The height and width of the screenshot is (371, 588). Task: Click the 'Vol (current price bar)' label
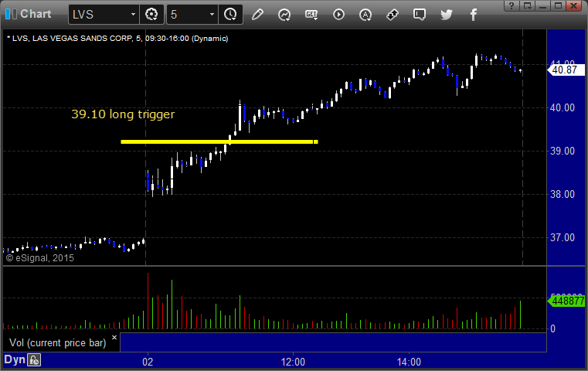point(58,343)
